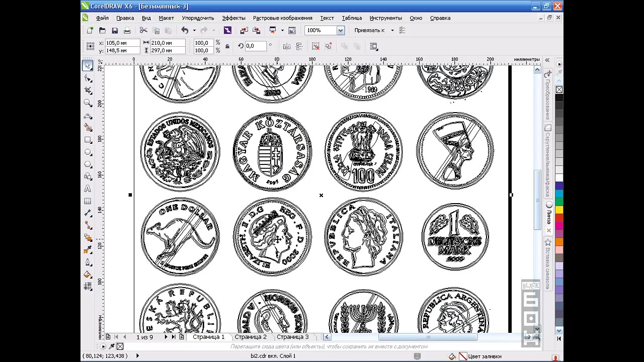Go to last page button

click(x=174, y=337)
